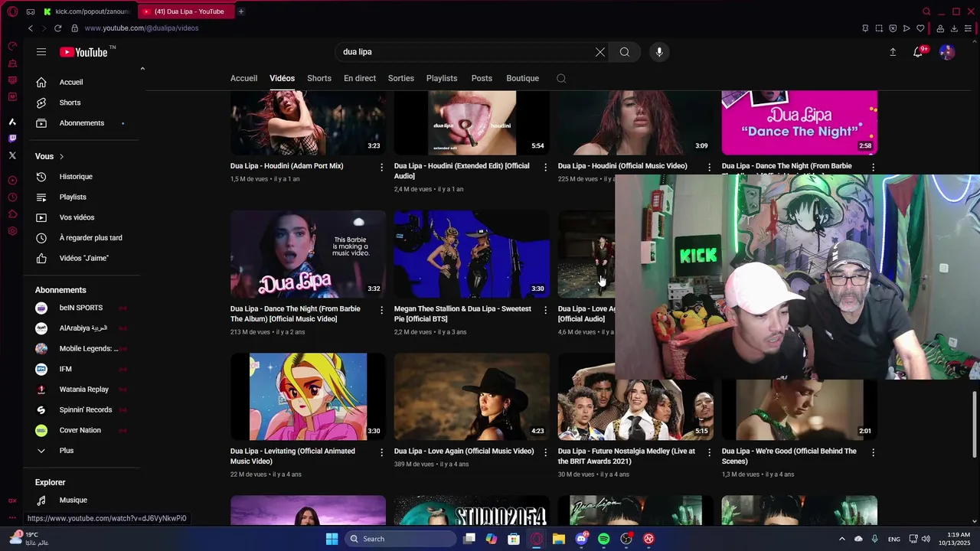Switch to the Sorties channel tab
Viewport: 980px width, 551px height.
pyautogui.click(x=400, y=78)
